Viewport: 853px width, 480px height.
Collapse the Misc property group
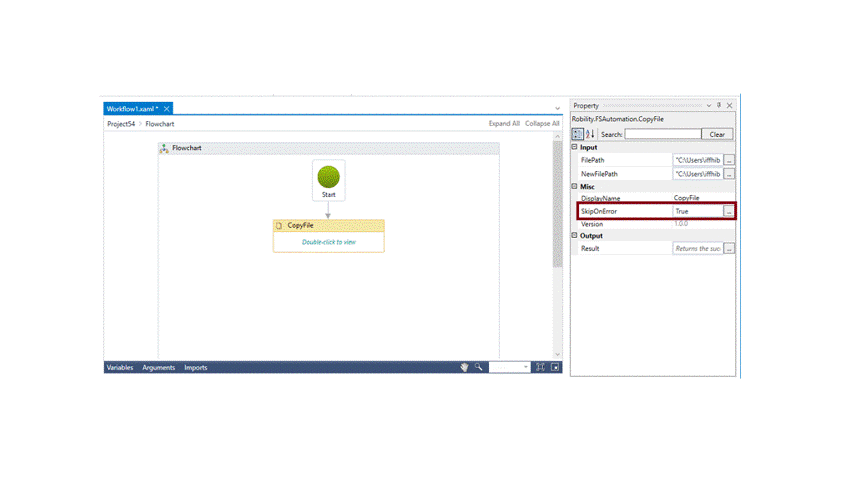[575, 186]
